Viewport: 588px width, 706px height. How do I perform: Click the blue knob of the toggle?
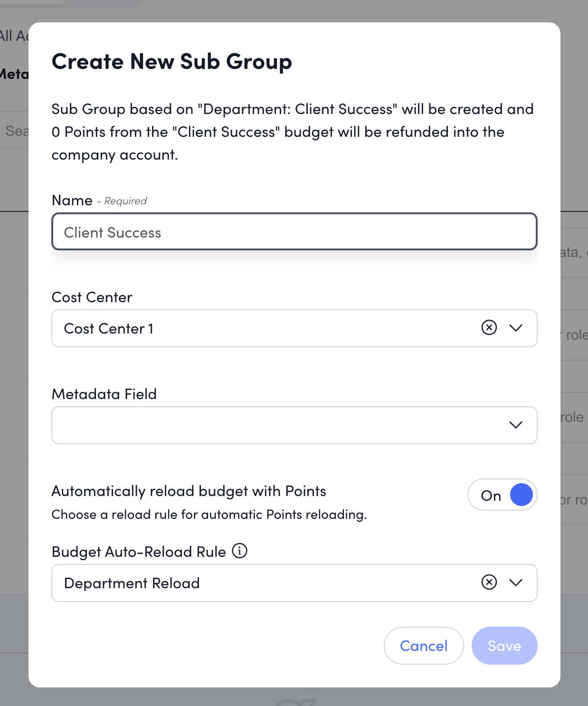[521, 495]
